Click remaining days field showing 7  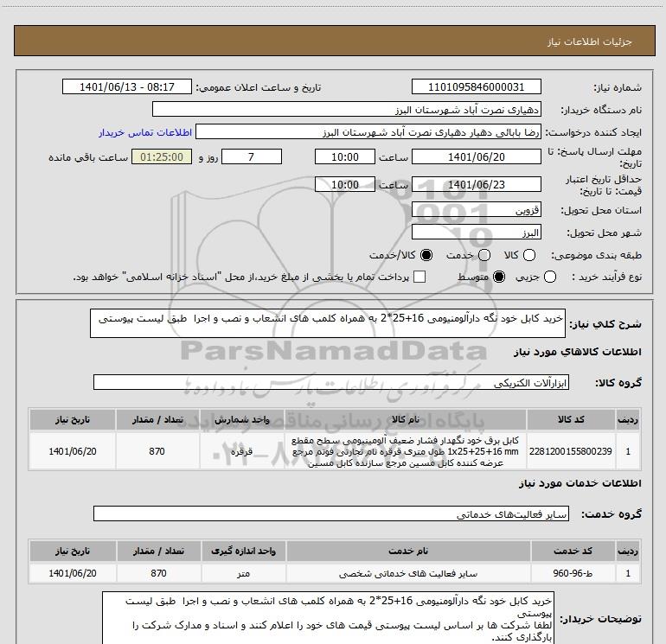pyautogui.click(x=252, y=156)
